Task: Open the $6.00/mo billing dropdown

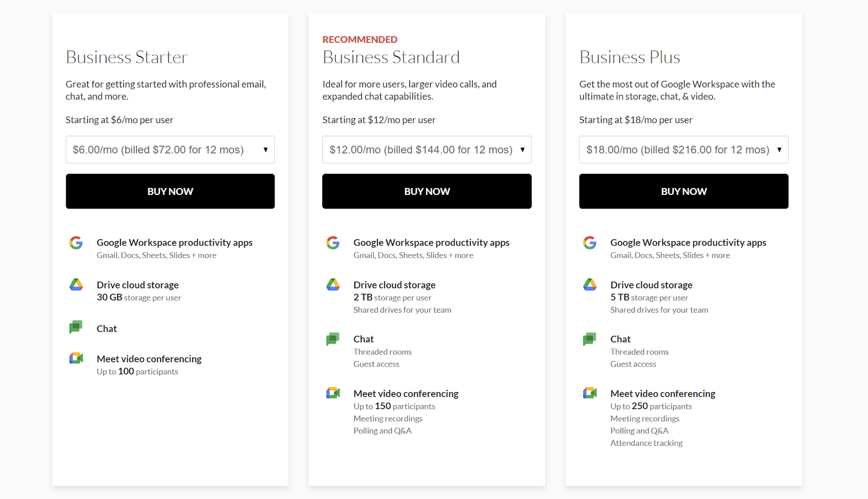Action: [x=170, y=150]
